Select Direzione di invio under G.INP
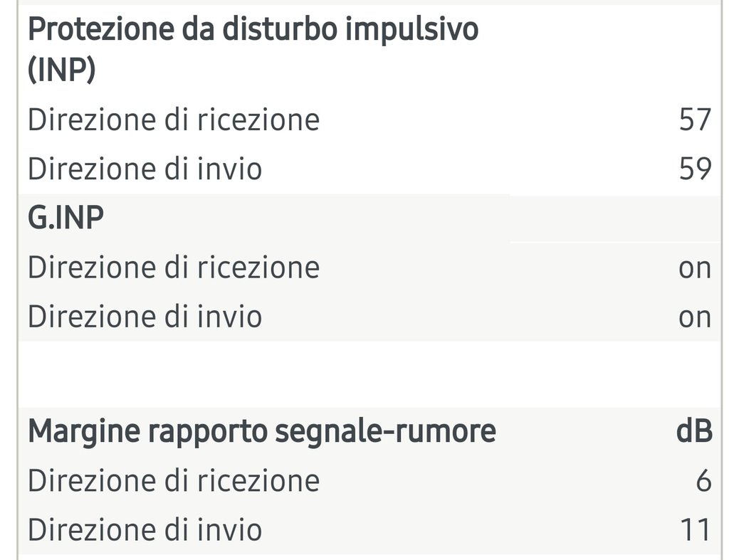 [x=145, y=317]
